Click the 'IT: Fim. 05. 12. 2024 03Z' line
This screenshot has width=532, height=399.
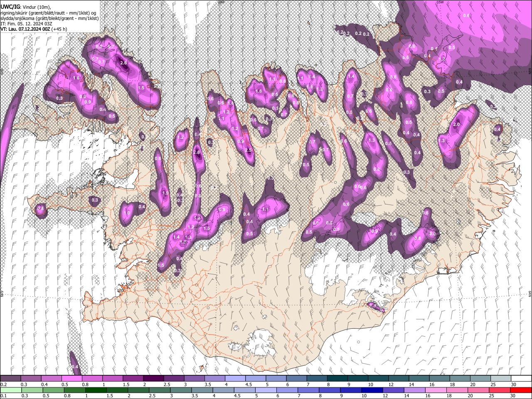pos(26,24)
